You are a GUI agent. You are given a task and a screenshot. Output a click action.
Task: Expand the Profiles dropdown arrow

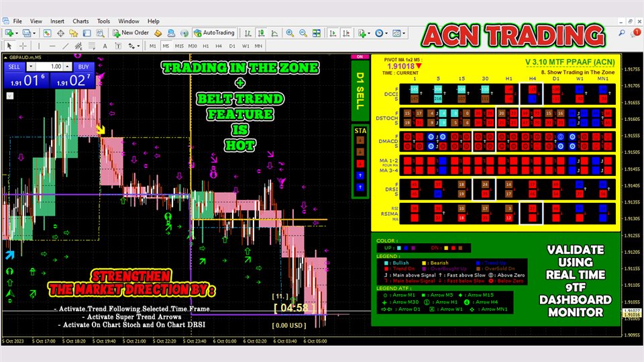[34, 34]
